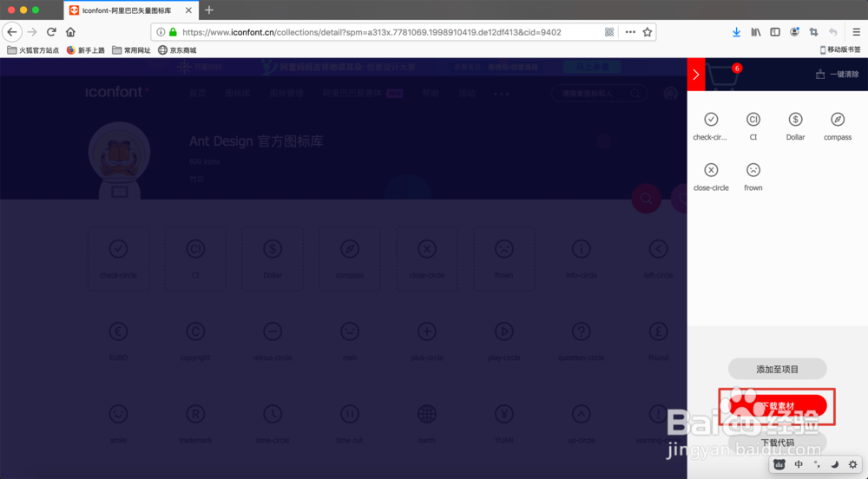Click the input method moon icon
Screen dimensions: 868x479
tap(834, 464)
